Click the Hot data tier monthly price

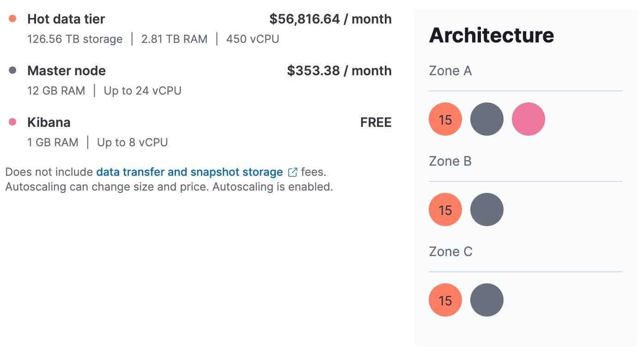(x=331, y=19)
